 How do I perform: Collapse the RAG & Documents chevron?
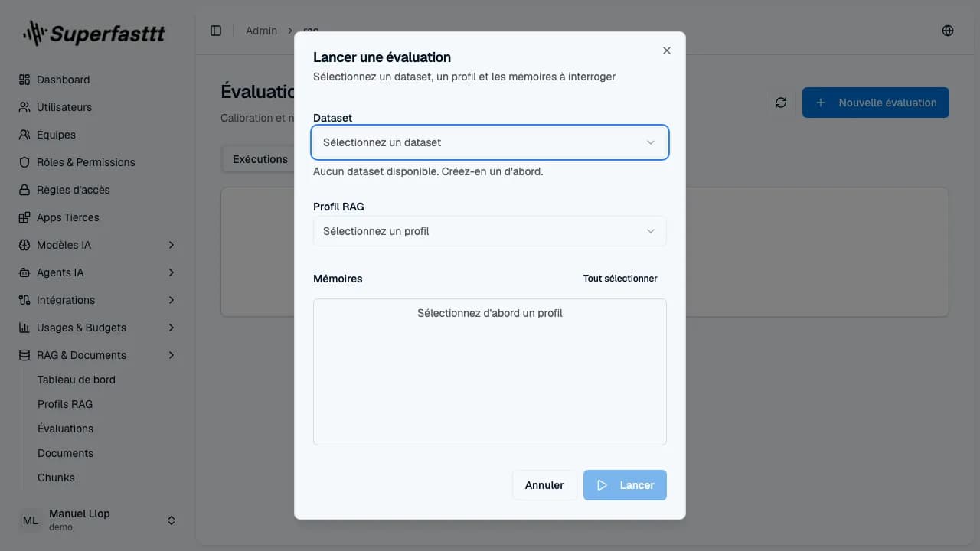click(x=171, y=355)
